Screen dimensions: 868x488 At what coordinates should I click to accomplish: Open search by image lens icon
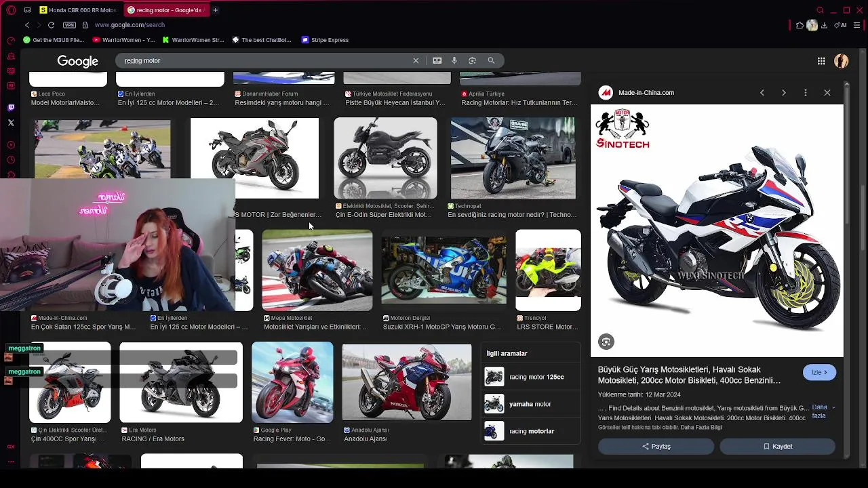(473, 60)
